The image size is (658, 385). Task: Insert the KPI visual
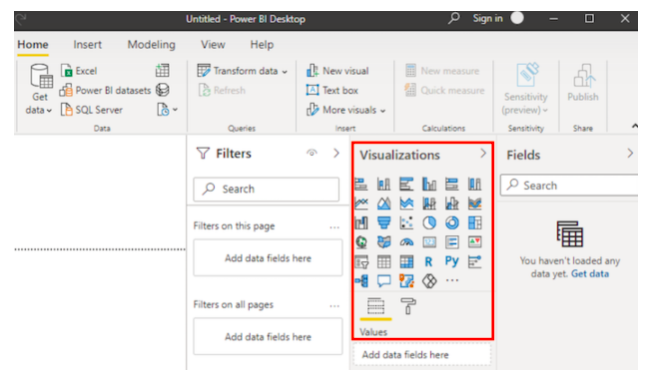point(475,242)
